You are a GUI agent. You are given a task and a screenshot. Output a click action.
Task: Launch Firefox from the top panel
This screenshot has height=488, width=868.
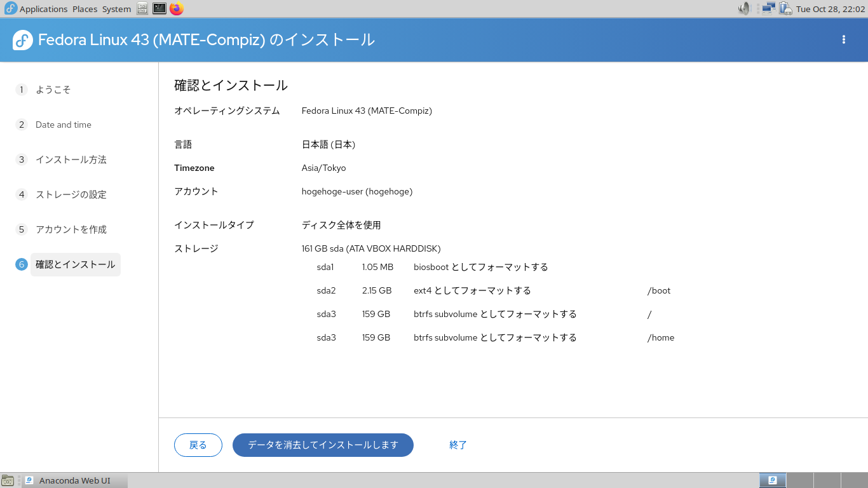177,9
